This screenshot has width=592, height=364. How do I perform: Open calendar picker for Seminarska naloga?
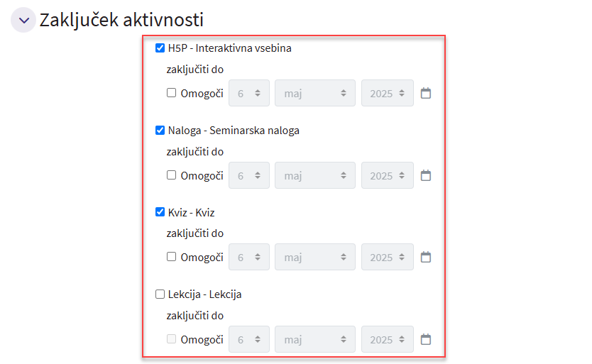tap(426, 175)
